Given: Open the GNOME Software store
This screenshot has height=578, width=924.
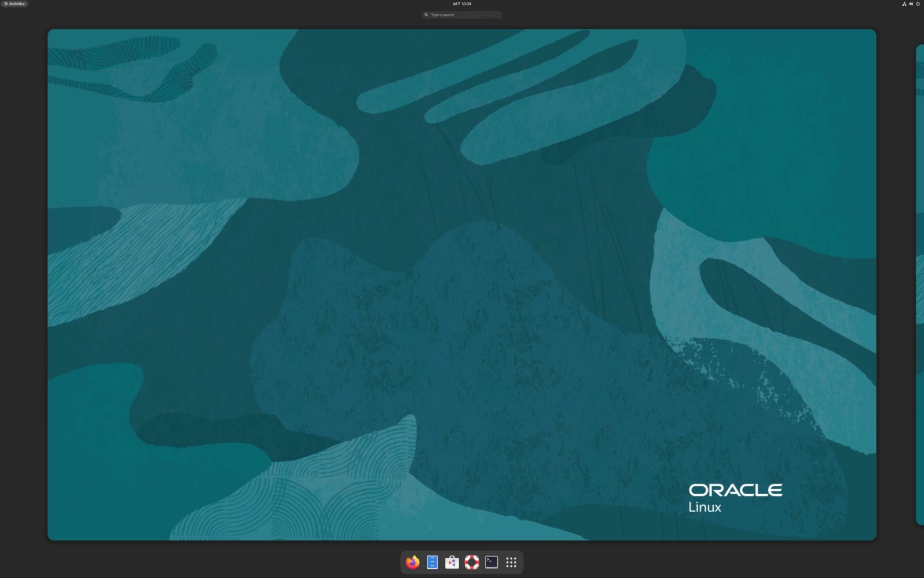Looking at the screenshot, I should click(x=451, y=562).
